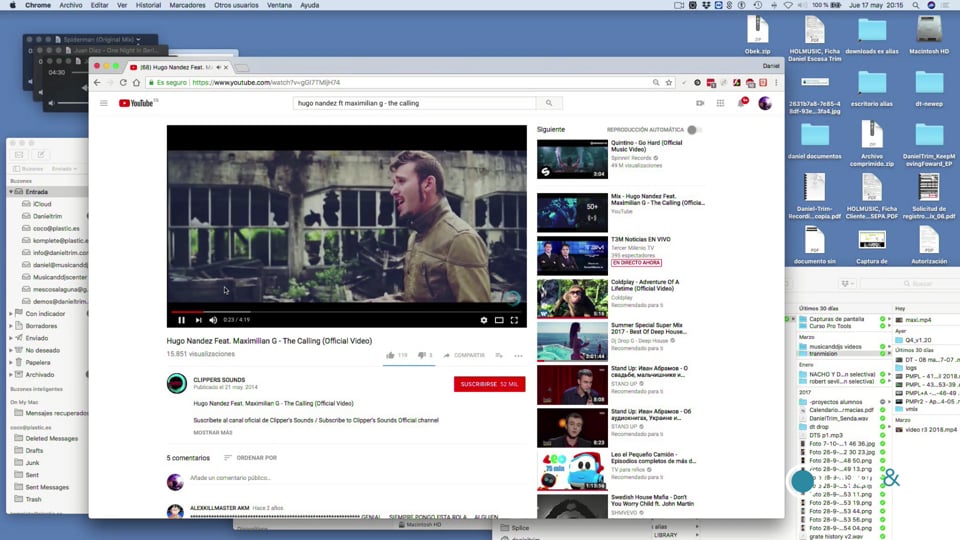960x540 pixels.
Task: Open Macintosh HD desktop icon
Action: click(929, 35)
